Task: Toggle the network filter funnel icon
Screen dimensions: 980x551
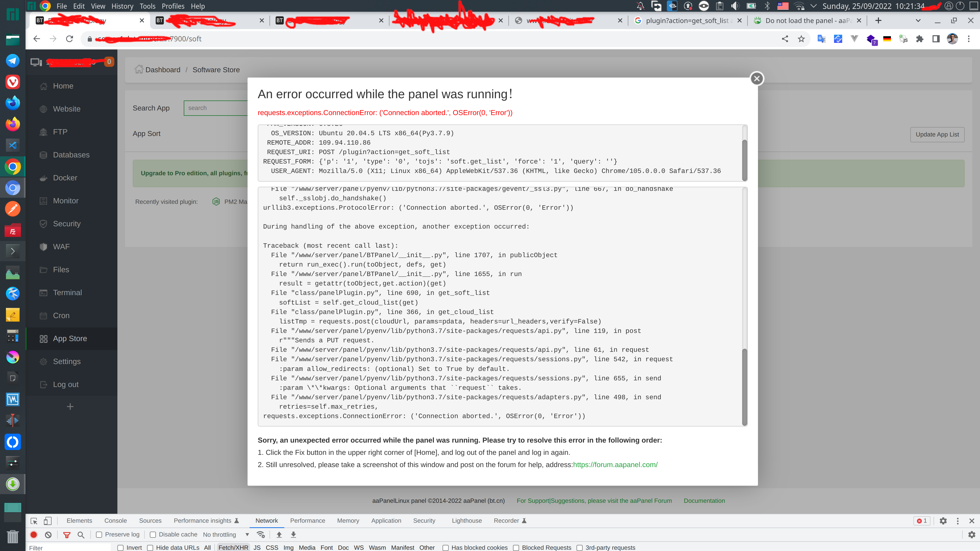Action: click(x=67, y=535)
